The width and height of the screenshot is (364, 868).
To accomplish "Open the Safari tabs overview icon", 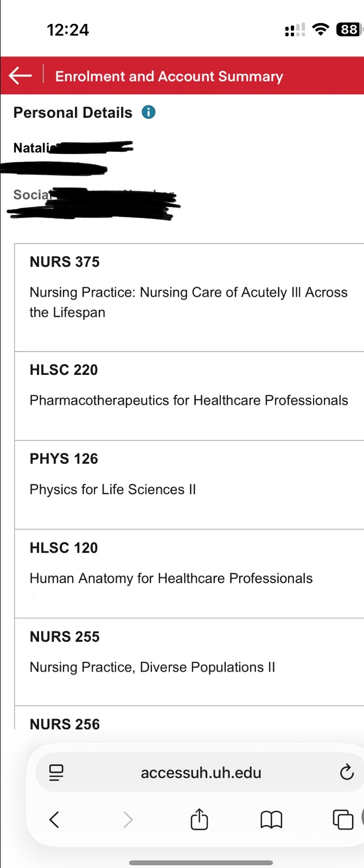I will (x=342, y=819).
